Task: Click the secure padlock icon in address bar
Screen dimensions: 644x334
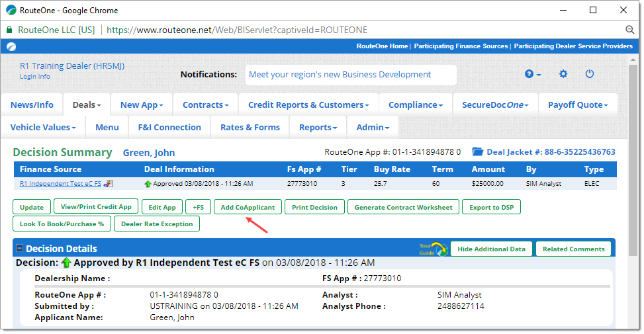Action: 9,30
